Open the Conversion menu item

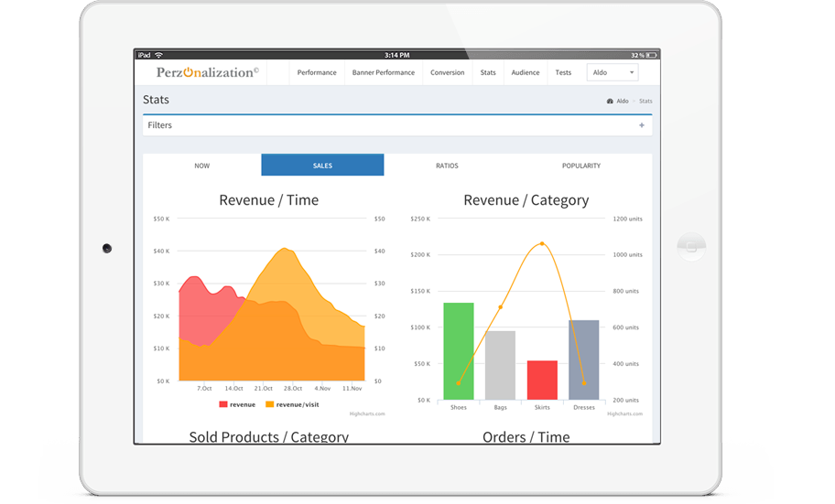pos(447,72)
